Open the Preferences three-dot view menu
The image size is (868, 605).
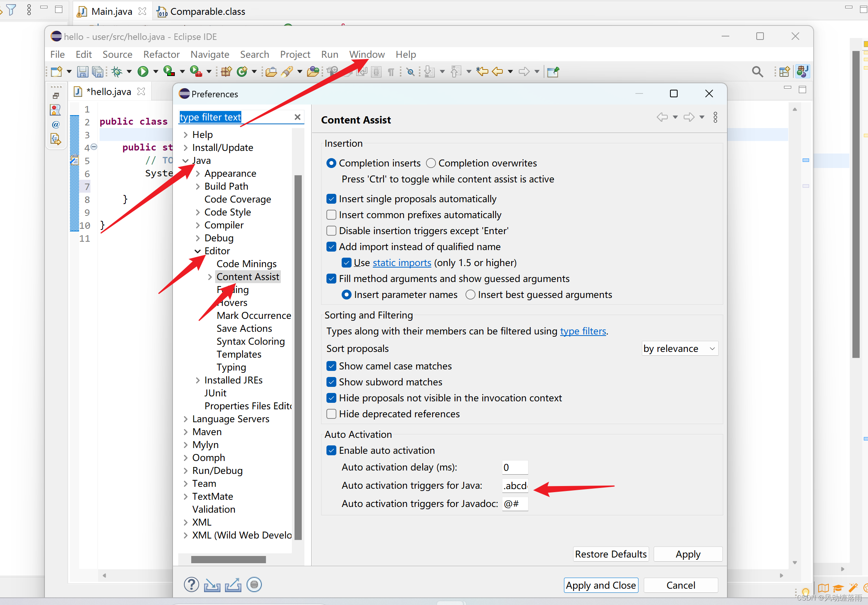click(715, 117)
